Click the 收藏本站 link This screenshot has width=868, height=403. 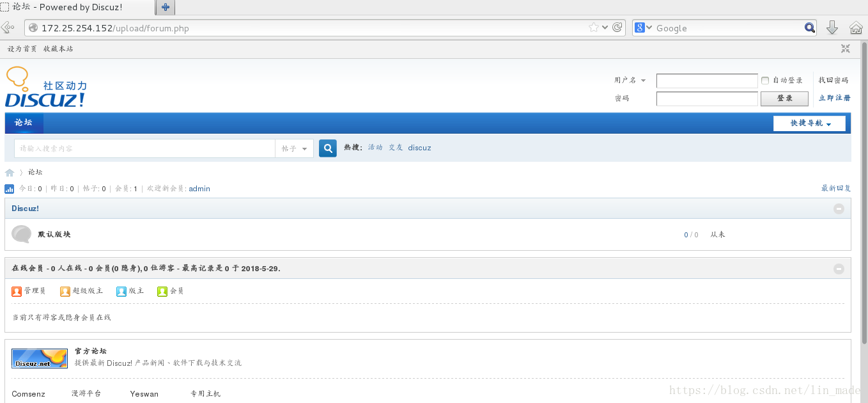(x=58, y=49)
